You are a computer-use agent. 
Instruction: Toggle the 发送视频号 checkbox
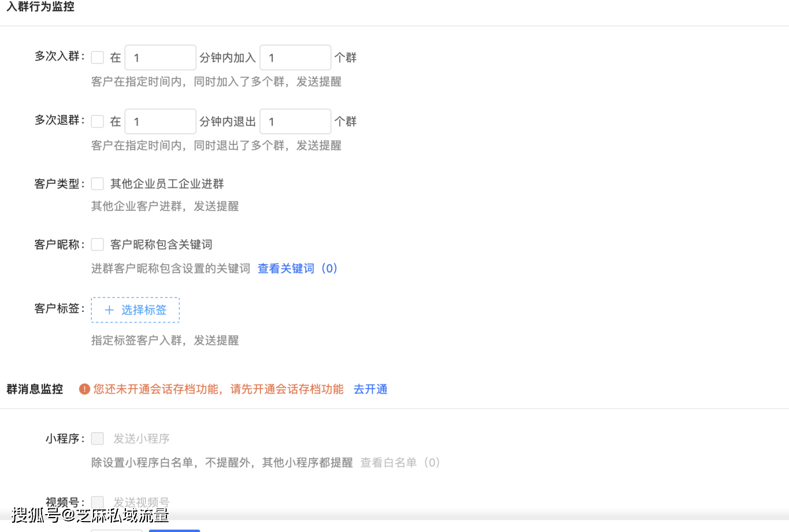click(97, 502)
